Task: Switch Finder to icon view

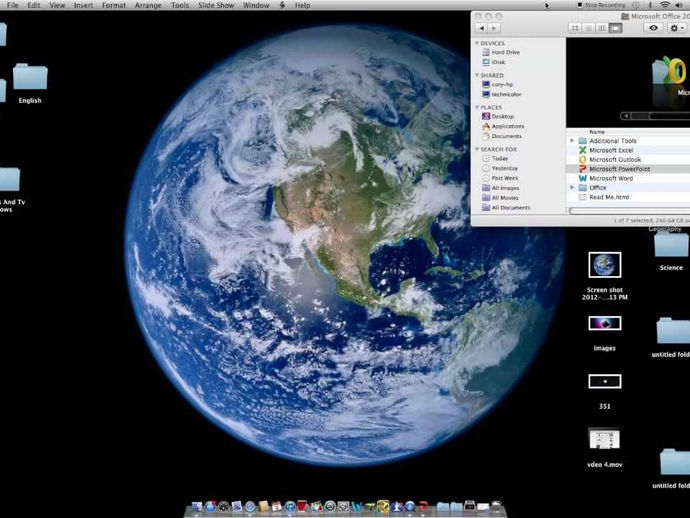Action: [575, 28]
